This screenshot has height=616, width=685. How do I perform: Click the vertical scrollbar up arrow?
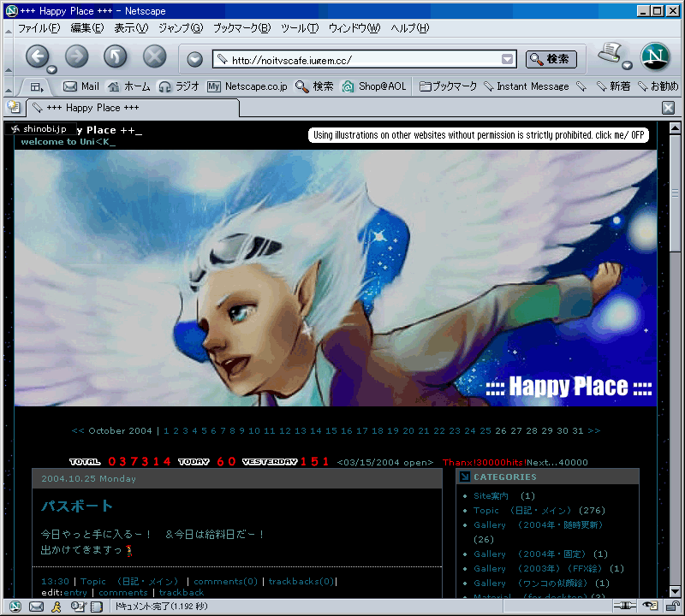coord(675,128)
